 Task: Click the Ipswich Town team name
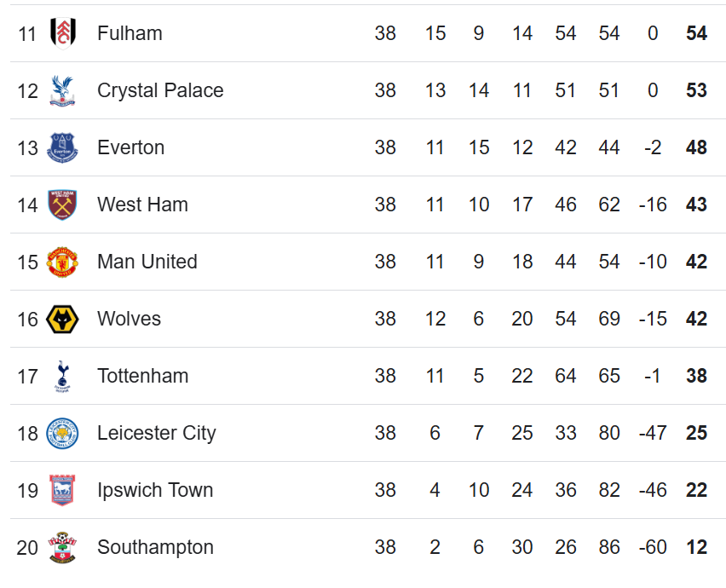pyautogui.click(x=155, y=490)
